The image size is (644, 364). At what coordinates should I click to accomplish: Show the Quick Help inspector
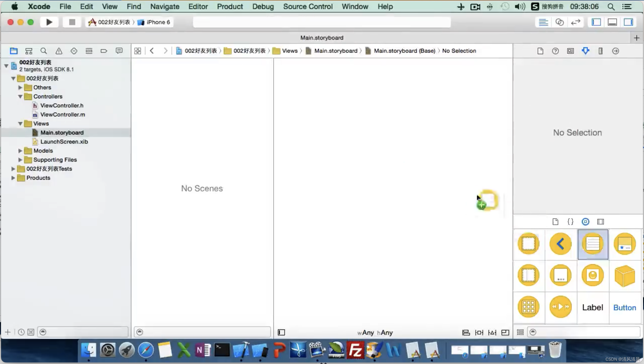(x=555, y=51)
